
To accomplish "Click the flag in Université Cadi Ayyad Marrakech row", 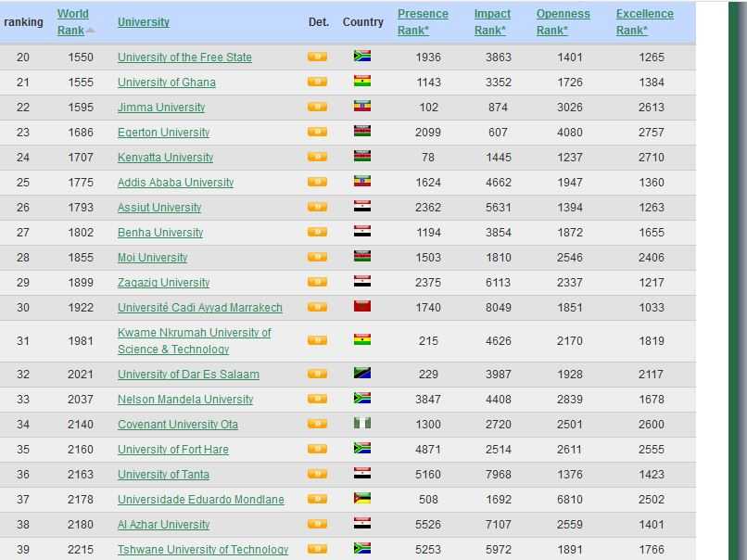I will click(362, 306).
